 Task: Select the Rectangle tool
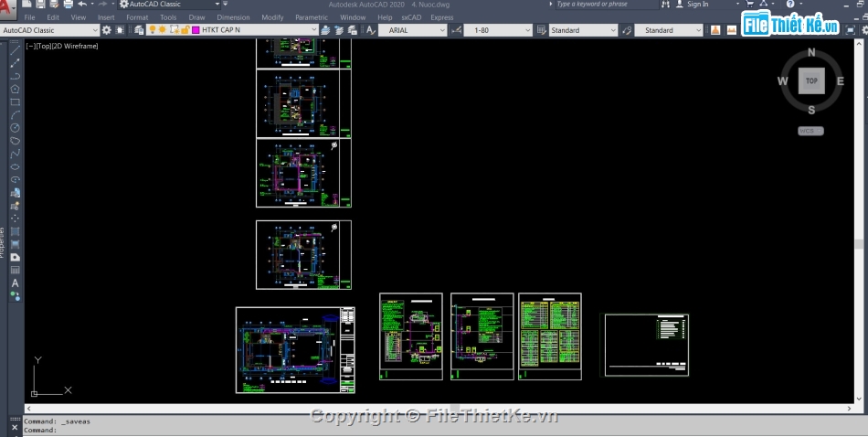click(15, 101)
